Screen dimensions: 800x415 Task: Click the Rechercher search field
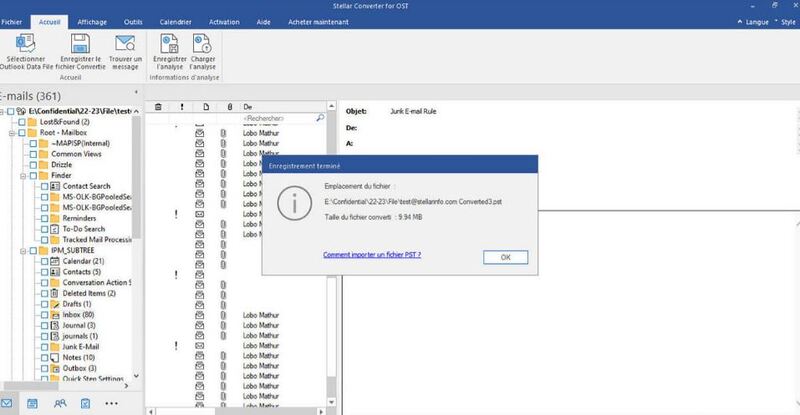click(x=278, y=118)
